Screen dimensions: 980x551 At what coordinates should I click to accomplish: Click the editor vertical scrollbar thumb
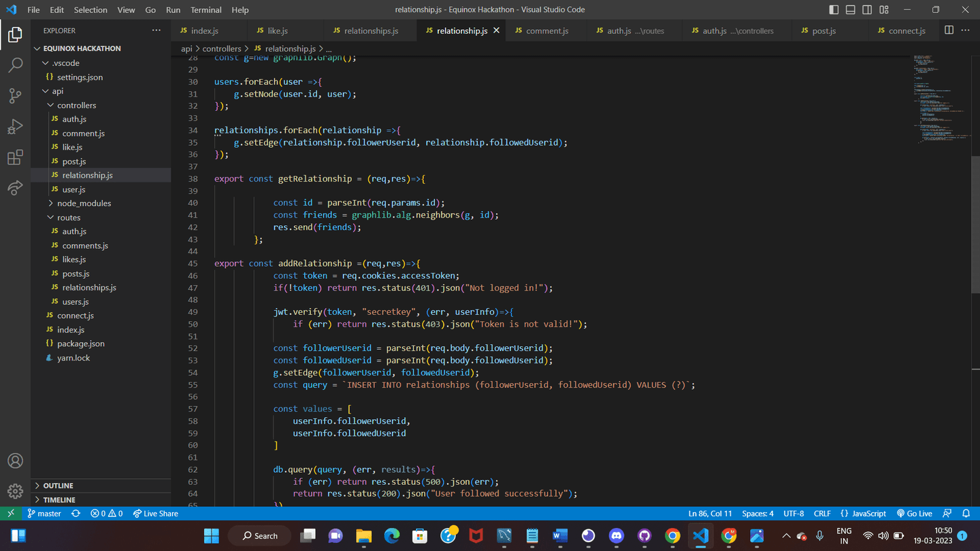tap(975, 225)
